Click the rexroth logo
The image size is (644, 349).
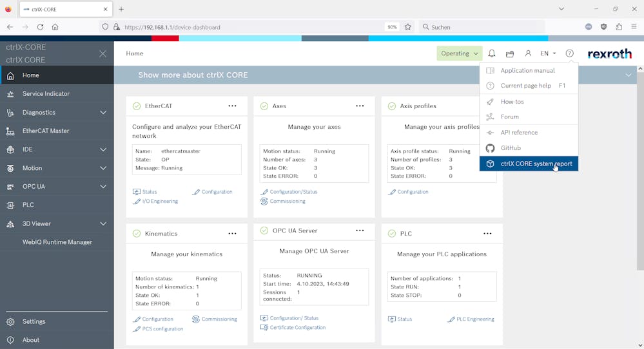(609, 53)
